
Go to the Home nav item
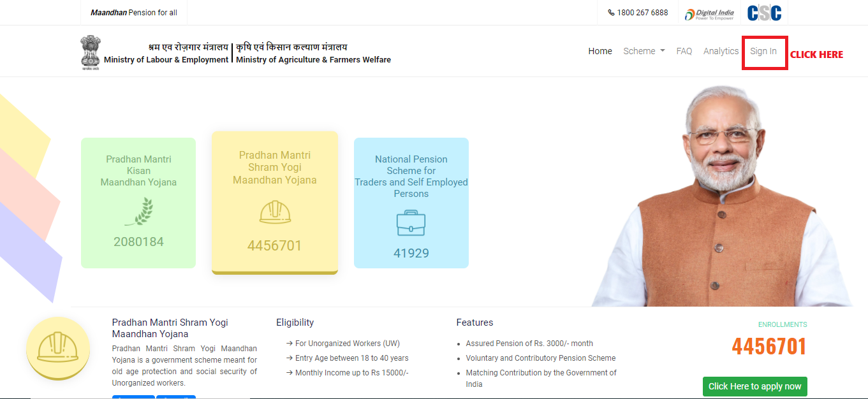click(600, 51)
